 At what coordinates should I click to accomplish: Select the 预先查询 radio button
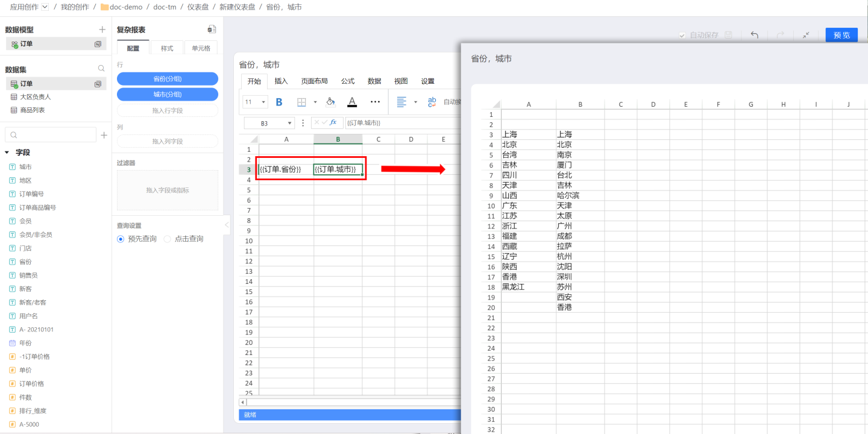coord(121,239)
